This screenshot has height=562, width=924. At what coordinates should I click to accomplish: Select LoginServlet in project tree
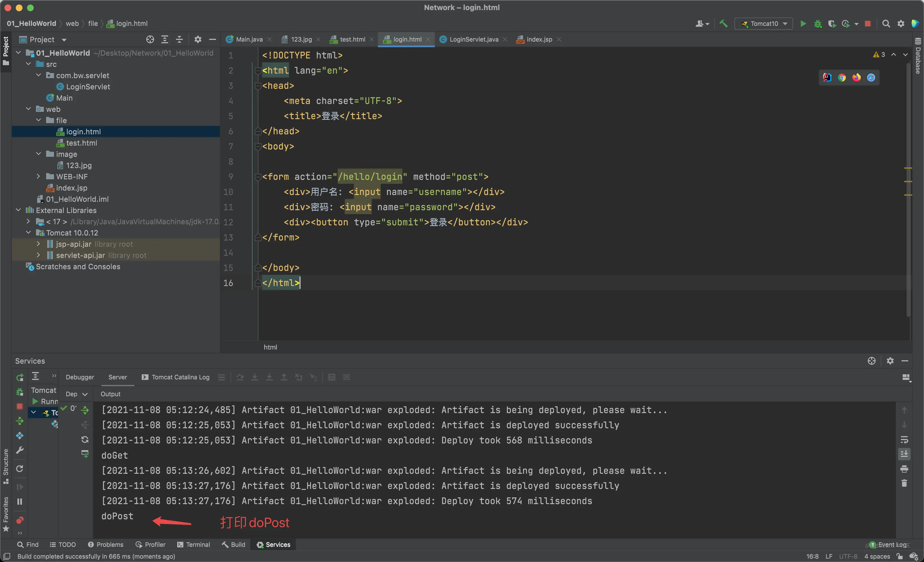[x=88, y=87]
